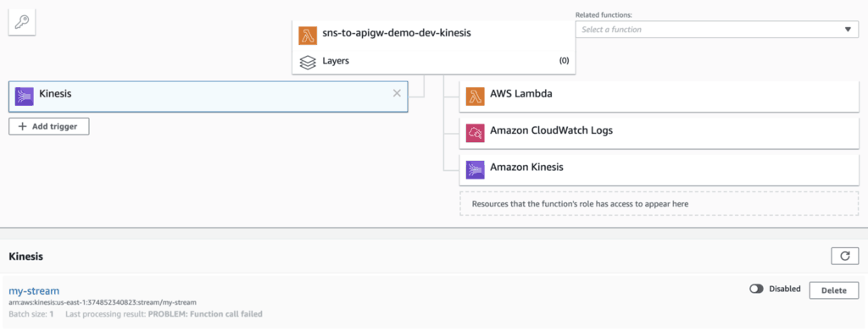Viewport: 868px width, 331px height.
Task: Delete the my-stream trigger
Action: [x=834, y=290]
